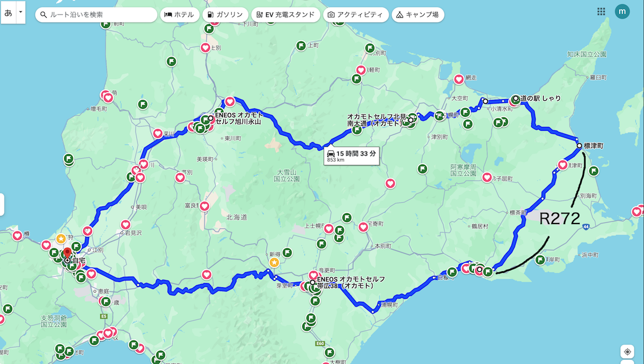Focus the ルート沿いを検索 search field
This screenshot has width=644, height=364.
point(99,15)
